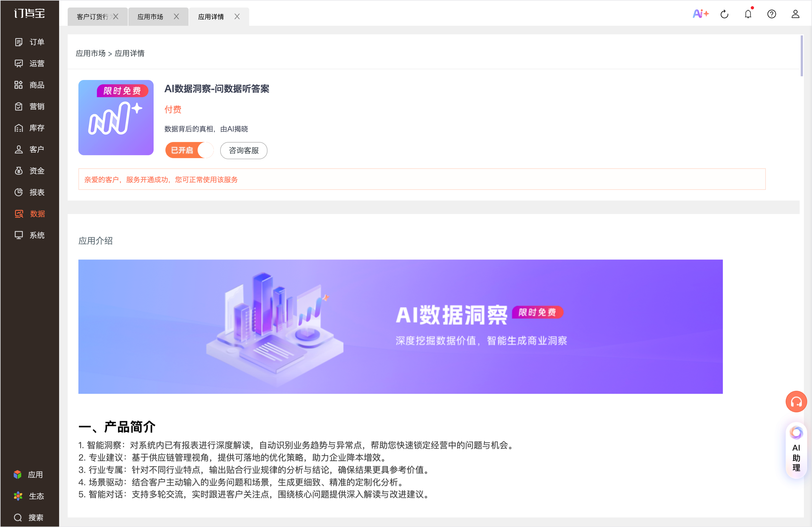Click the orange headset support button
This screenshot has width=812, height=527.
[x=796, y=402]
